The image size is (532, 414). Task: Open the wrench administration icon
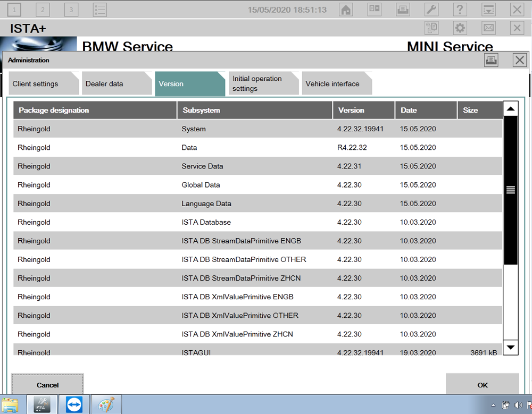click(431, 10)
